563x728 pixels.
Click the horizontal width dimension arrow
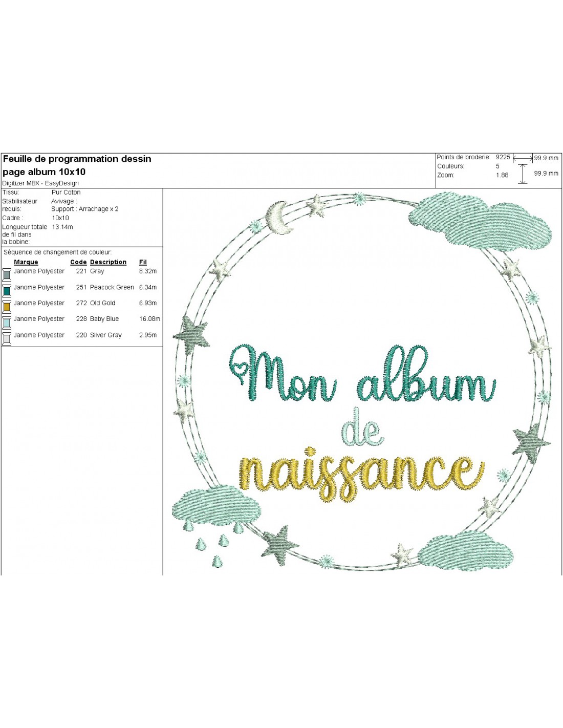pos(523,159)
